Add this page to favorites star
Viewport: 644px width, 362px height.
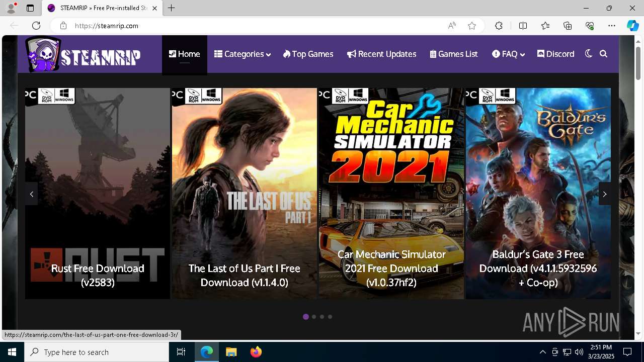[472, 26]
